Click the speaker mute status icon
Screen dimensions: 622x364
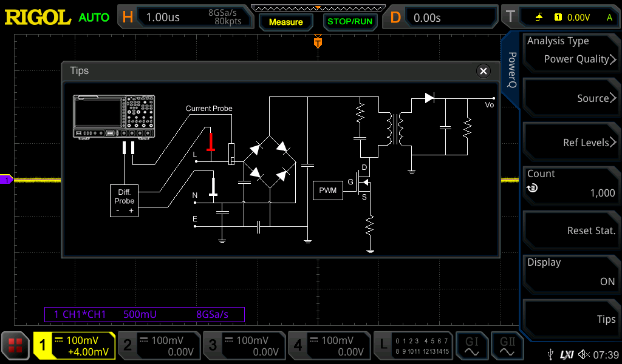584,354
